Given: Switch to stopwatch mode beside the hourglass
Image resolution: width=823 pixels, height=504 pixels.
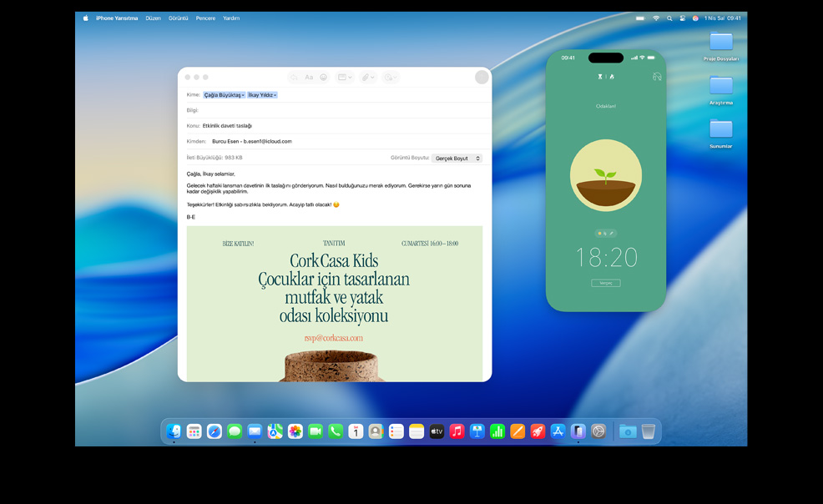Looking at the screenshot, I should [612, 77].
